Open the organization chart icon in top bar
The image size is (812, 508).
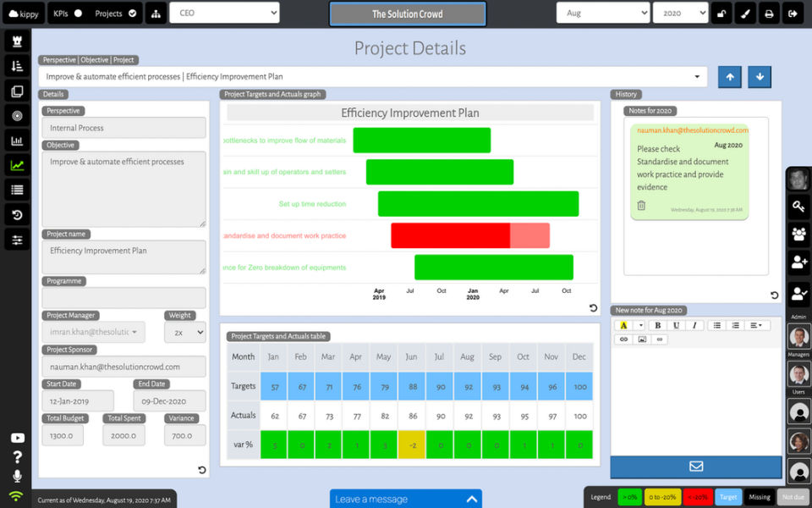[x=156, y=14]
